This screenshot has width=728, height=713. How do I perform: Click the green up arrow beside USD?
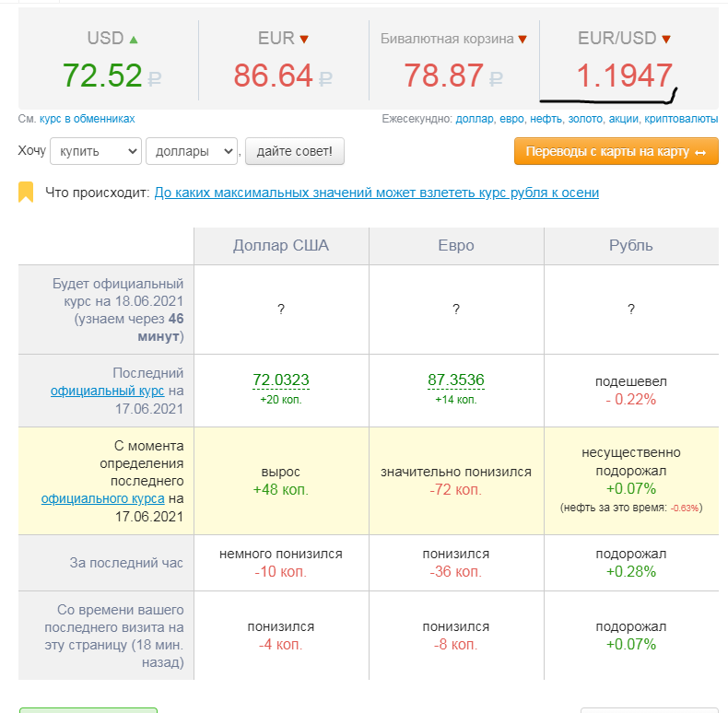[134, 40]
